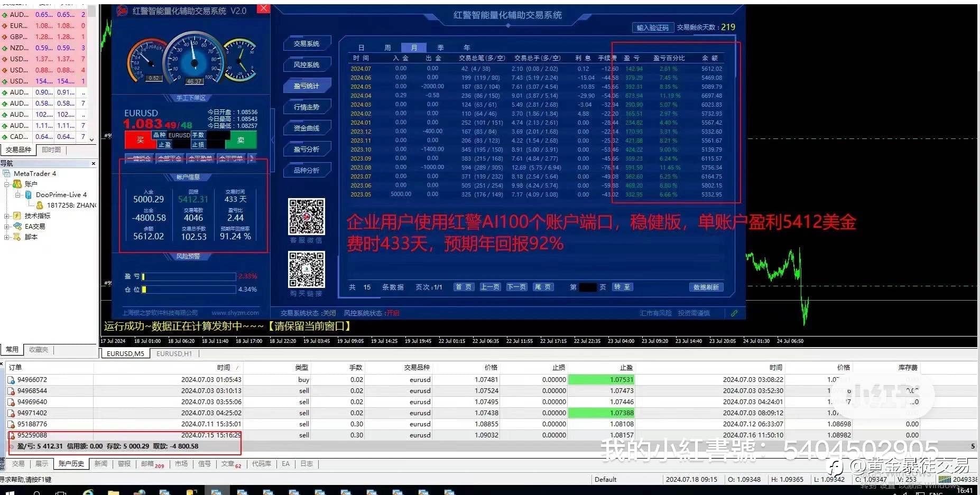Open the 交易系统 menu item
The image size is (980, 495).
pos(307,44)
